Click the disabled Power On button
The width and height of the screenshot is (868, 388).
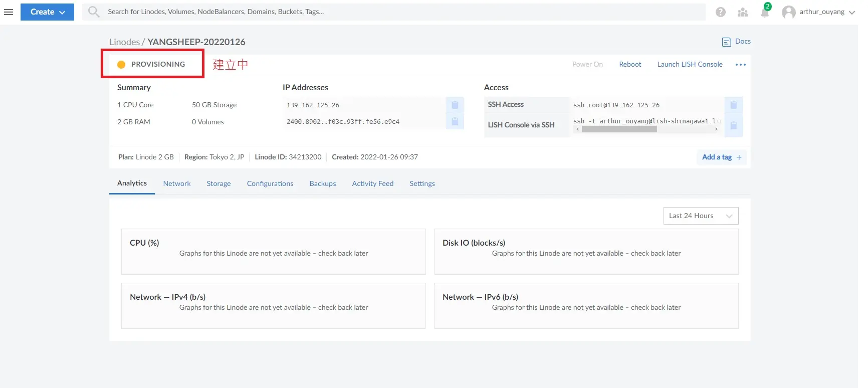(x=587, y=65)
